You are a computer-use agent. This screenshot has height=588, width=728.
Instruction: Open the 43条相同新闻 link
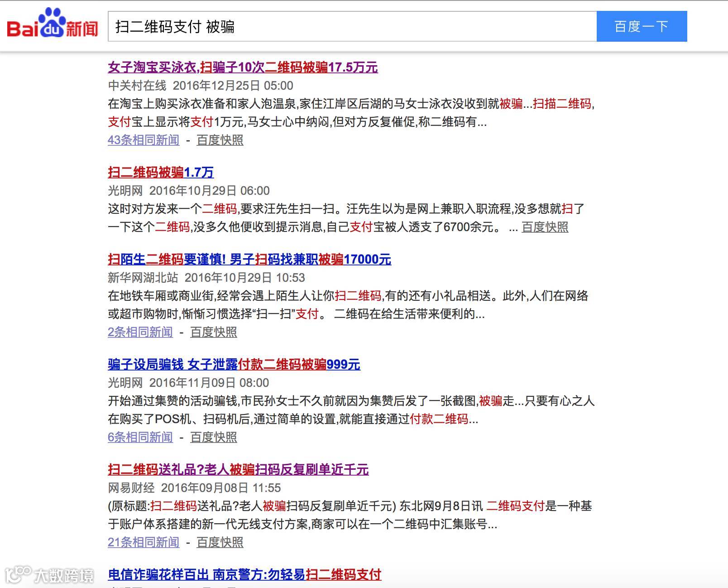click(x=144, y=140)
